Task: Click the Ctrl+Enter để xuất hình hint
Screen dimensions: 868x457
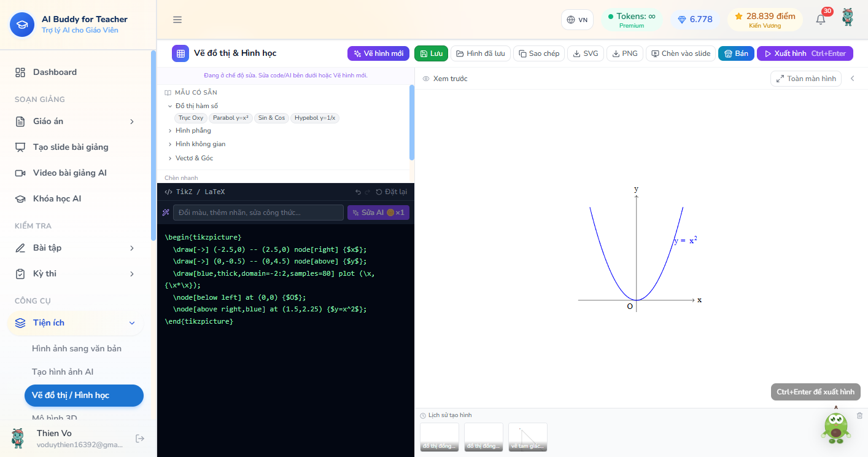Action: [816, 392]
